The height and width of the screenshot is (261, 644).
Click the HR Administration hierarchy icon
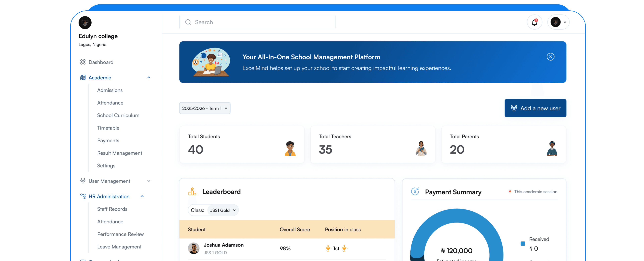tap(83, 196)
